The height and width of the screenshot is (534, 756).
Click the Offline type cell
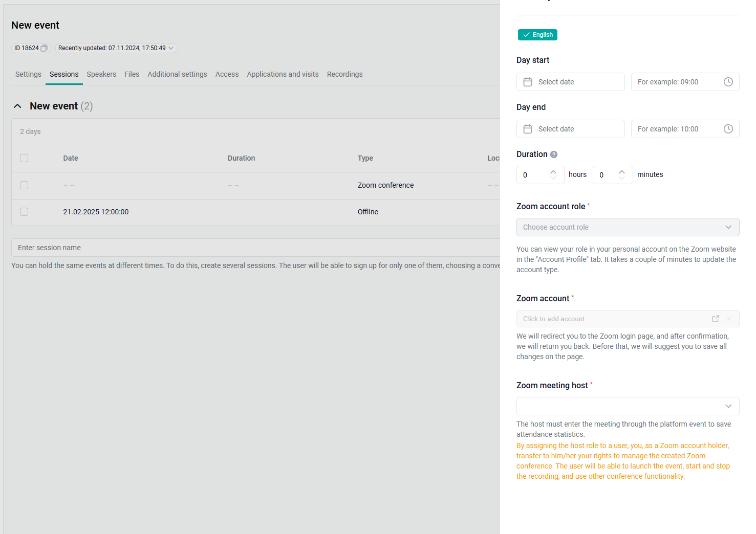click(368, 212)
